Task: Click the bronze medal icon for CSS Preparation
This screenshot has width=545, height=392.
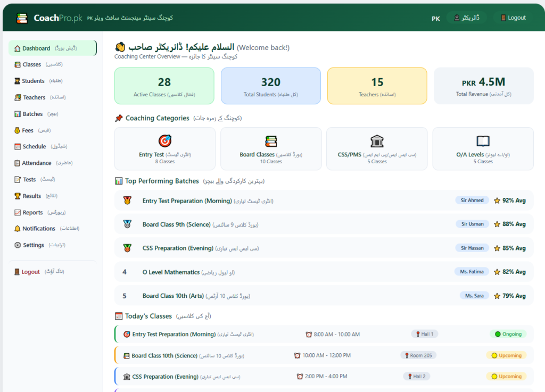Action: 127,248
